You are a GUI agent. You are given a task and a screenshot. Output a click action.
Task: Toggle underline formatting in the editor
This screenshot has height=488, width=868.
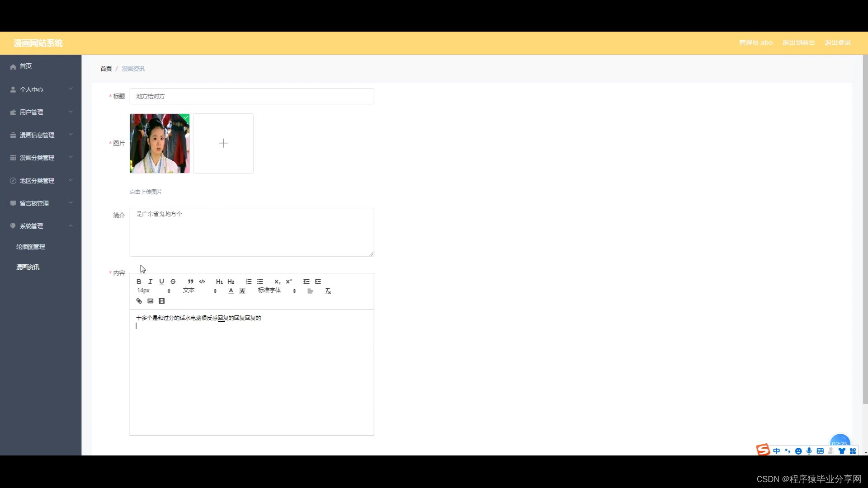click(x=161, y=282)
